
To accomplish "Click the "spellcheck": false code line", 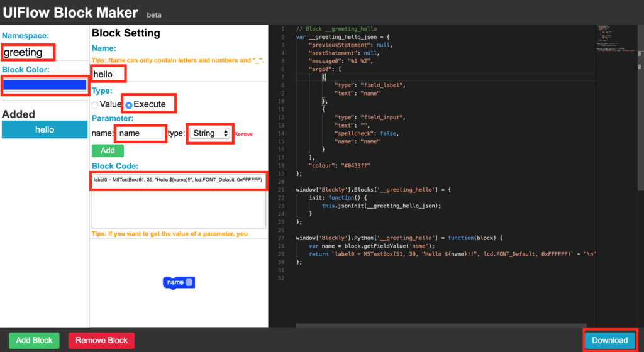I will point(367,133).
